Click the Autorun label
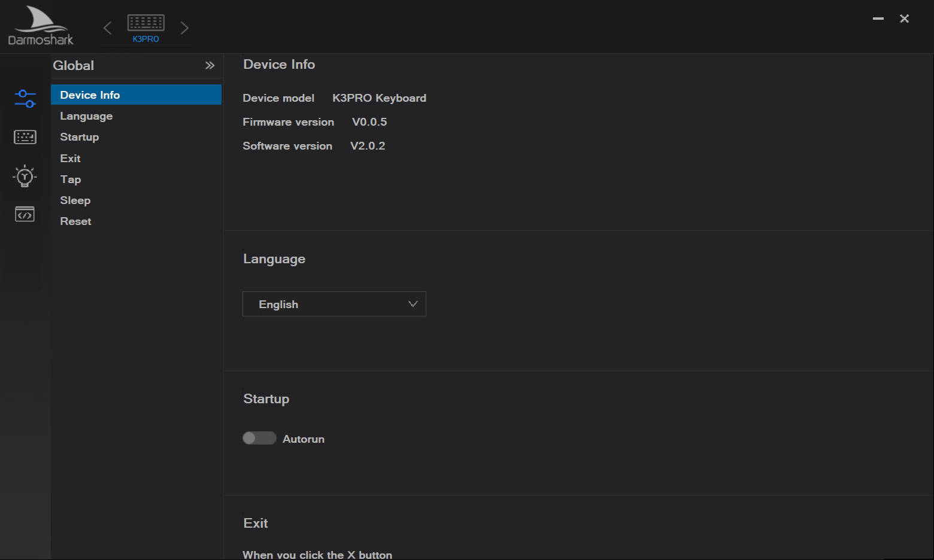Screen dimensions: 934x560 click(x=304, y=439)
